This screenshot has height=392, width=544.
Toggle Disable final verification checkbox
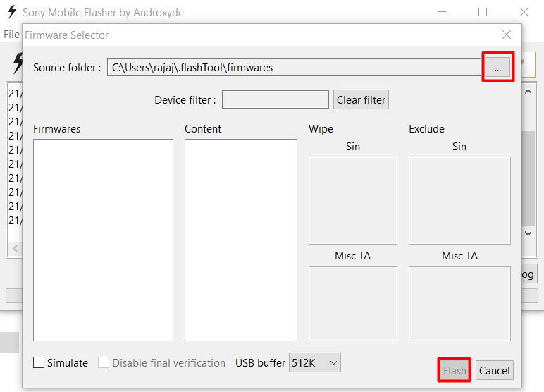pos(104,363)
